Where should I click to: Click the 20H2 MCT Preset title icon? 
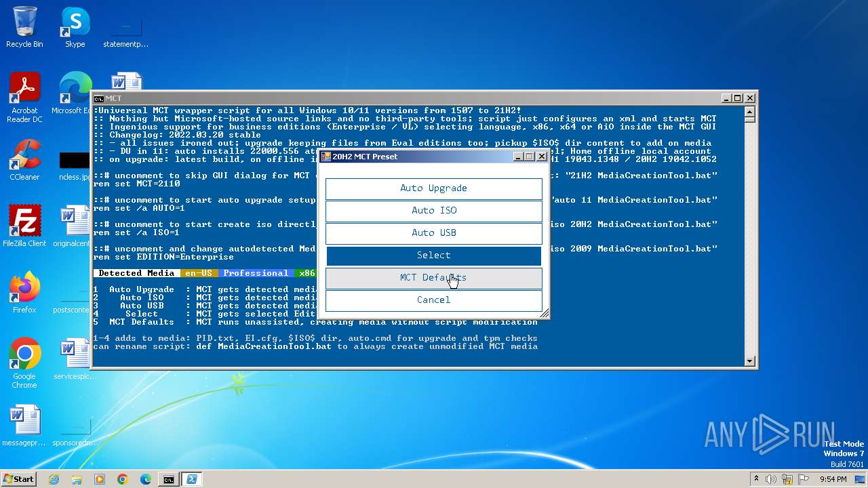(x=325, y=157)
